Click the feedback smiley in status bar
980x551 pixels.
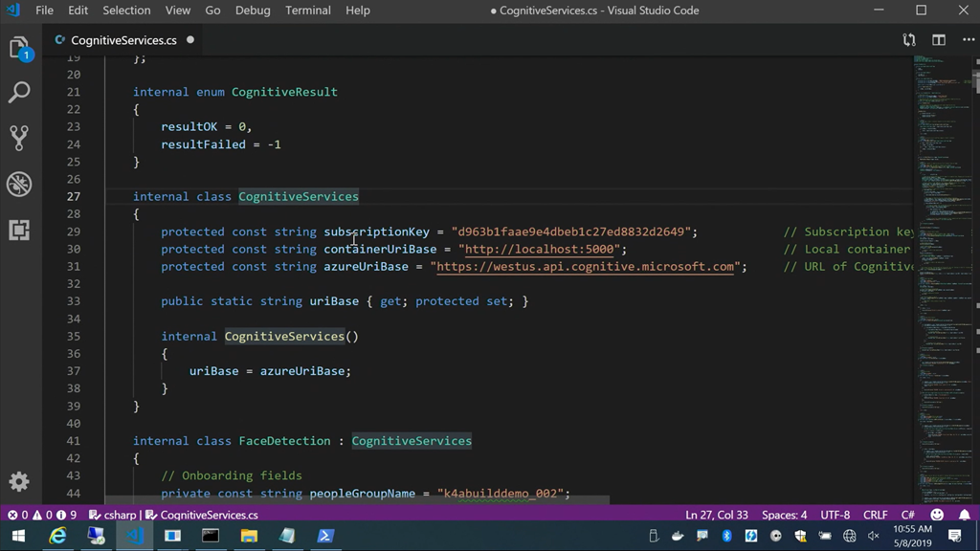pyautogui.click(x=937, y=515)
